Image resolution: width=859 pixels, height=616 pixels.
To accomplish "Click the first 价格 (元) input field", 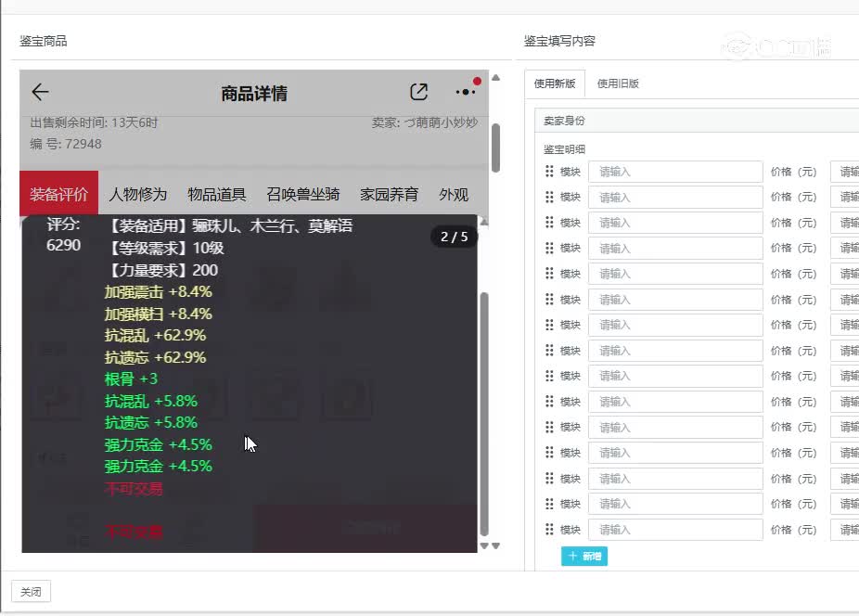I will [x=845, y=172].
